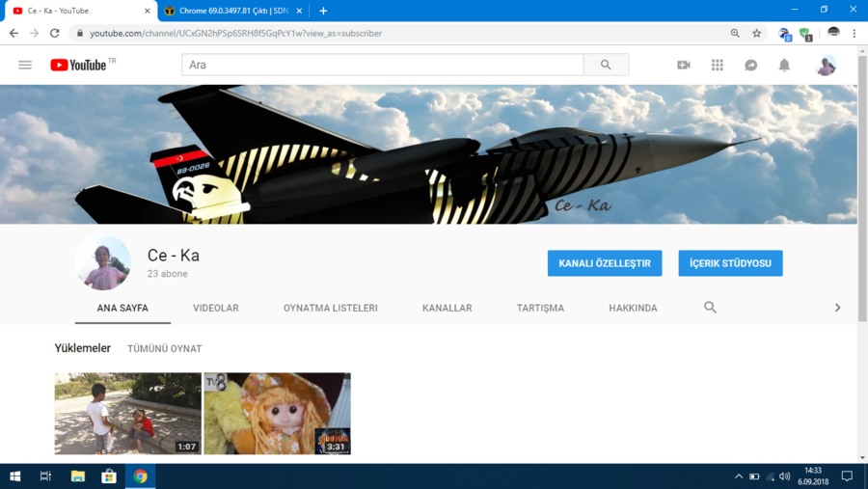868x489 pixels.
Task: Click in the Ara search field
Action: point(382,65)
